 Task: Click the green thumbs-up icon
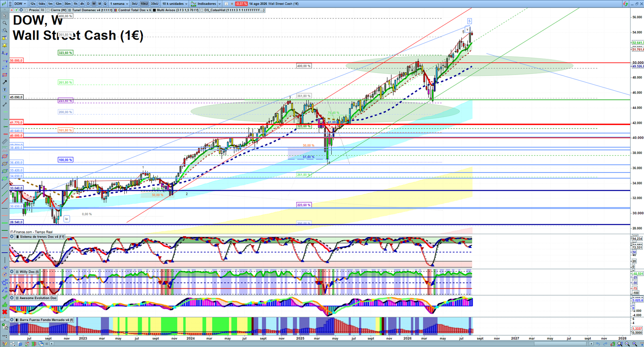click(4, 305)
